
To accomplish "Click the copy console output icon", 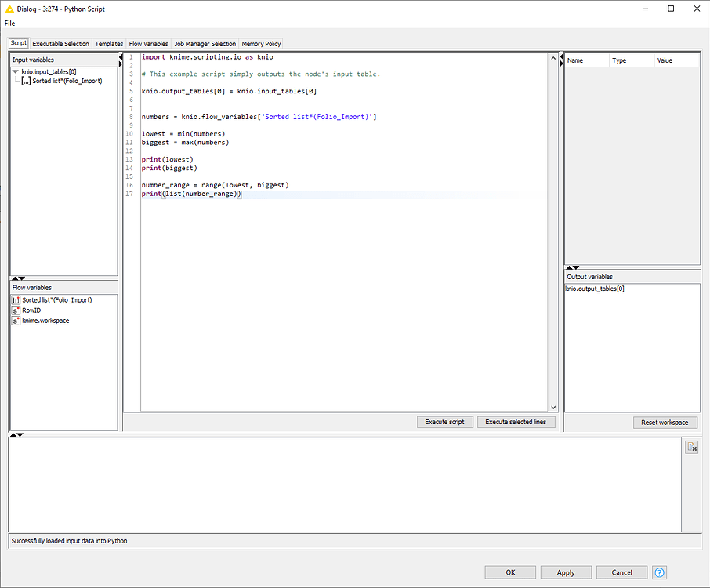I will pyautogui.click(x=692, y=446).
